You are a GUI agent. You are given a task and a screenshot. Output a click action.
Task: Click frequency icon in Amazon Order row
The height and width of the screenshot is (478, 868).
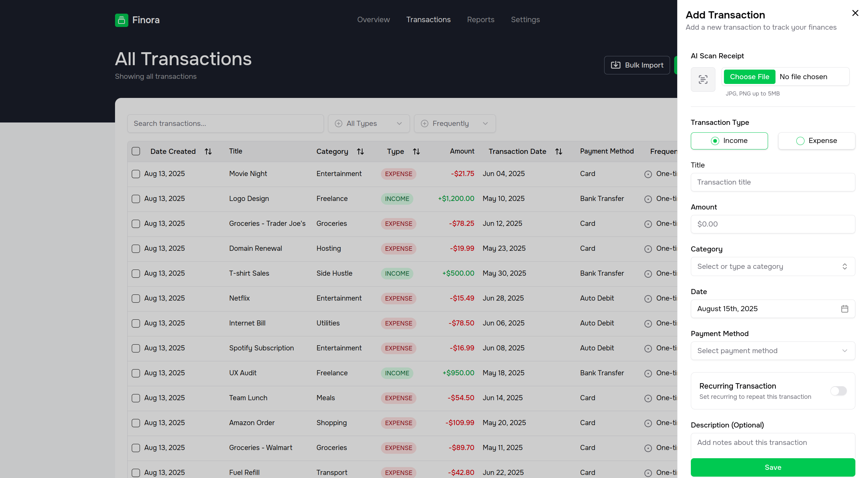click(x=648, y=423)
